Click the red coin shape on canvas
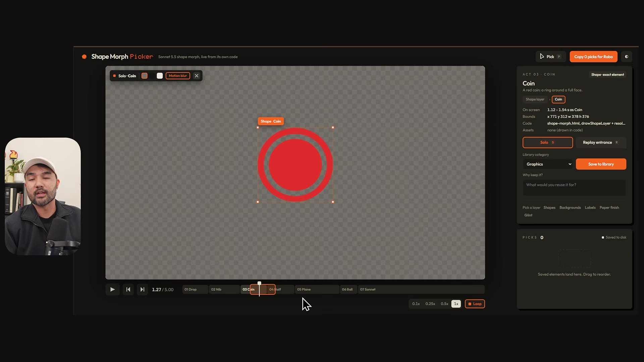644x362 pixels. [x=295, y=165]
